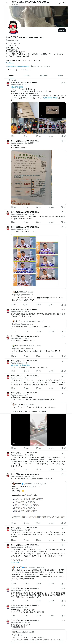Open the Jul 7 post's three-dot menu

coord(65,393)
